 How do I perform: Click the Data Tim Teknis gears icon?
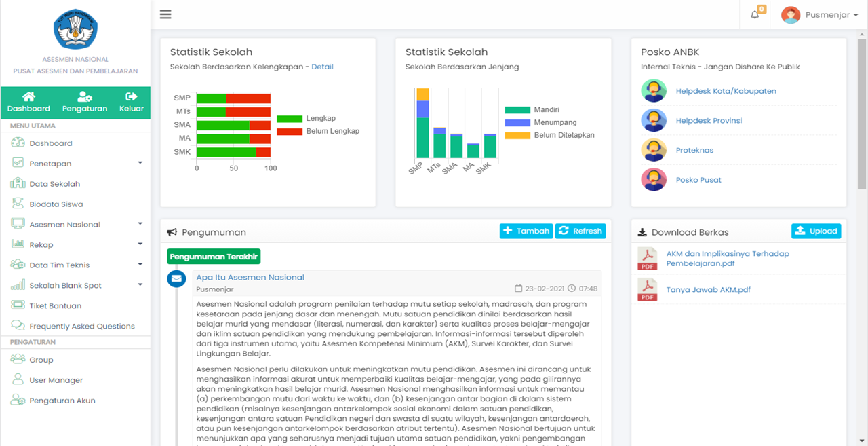point(18,265)
